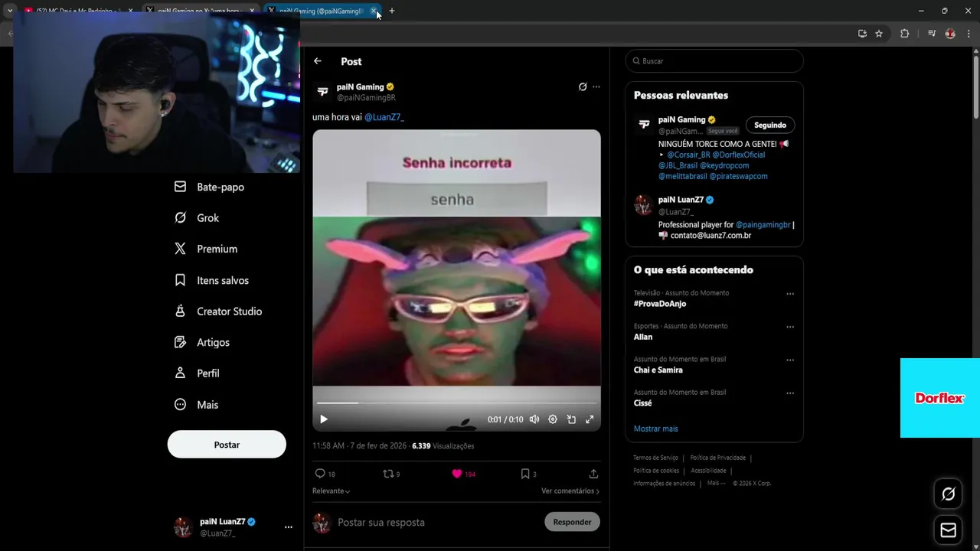This screenshot has height=551, width=980.
Task: Open paiN LuanZ7 in Pessoas relevantes
Action: 681,200
